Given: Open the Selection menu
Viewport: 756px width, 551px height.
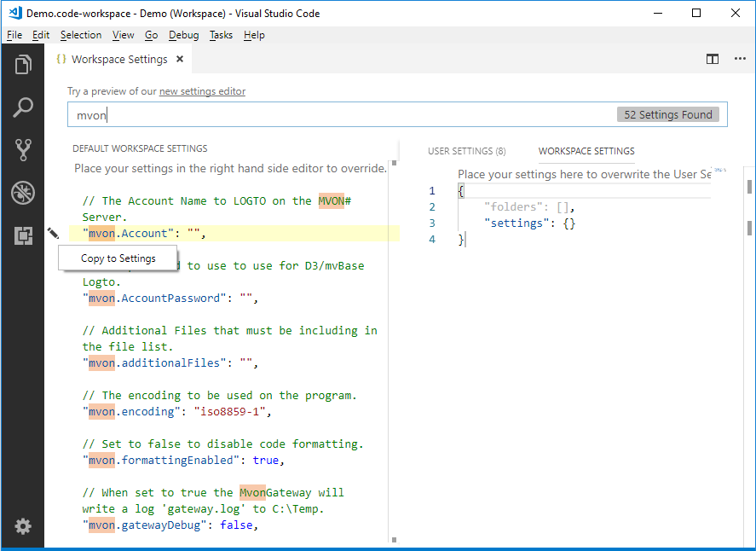Looking at the screenshot, I should point(81,35).
